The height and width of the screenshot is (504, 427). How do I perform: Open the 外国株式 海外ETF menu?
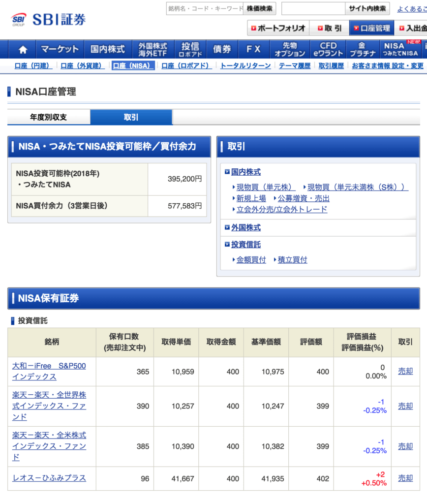coord(153,50)
